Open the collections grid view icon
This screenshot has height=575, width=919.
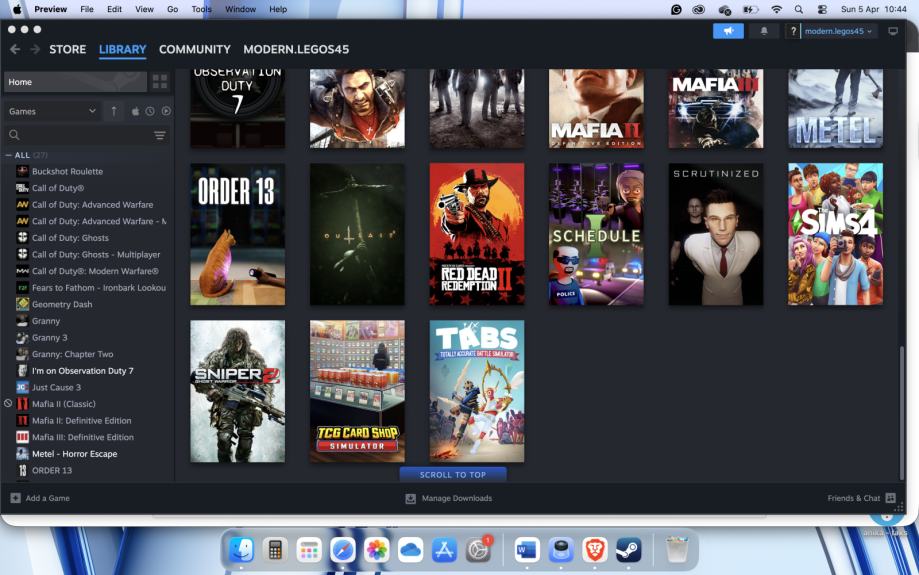(x=160, y=81)
